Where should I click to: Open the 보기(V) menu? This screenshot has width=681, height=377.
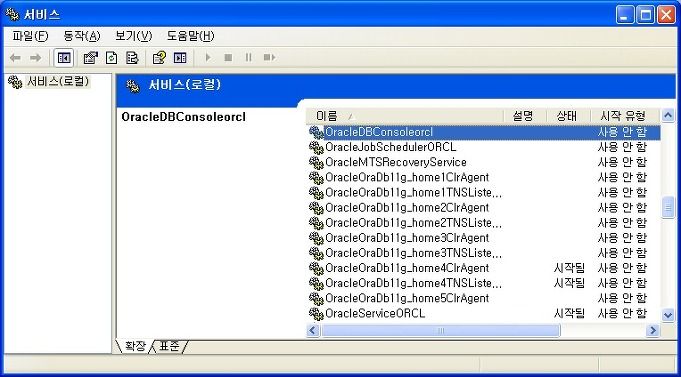133,36
